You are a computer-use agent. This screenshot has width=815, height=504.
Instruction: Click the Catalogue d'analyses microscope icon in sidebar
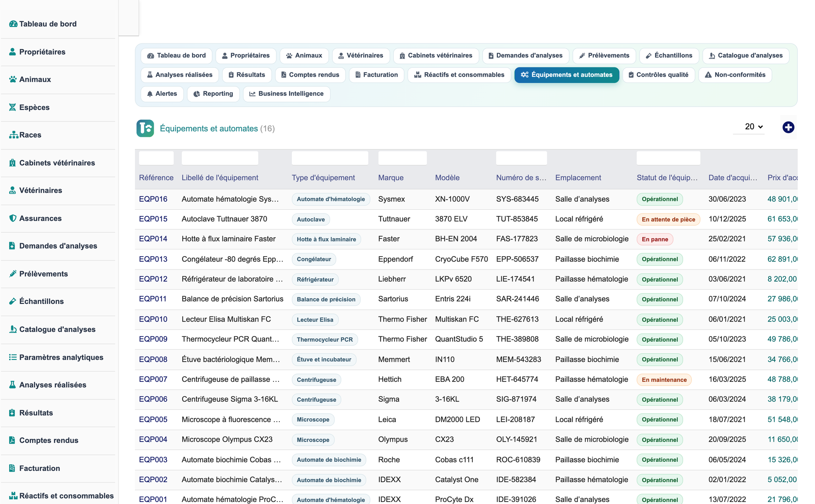(13, 329)
